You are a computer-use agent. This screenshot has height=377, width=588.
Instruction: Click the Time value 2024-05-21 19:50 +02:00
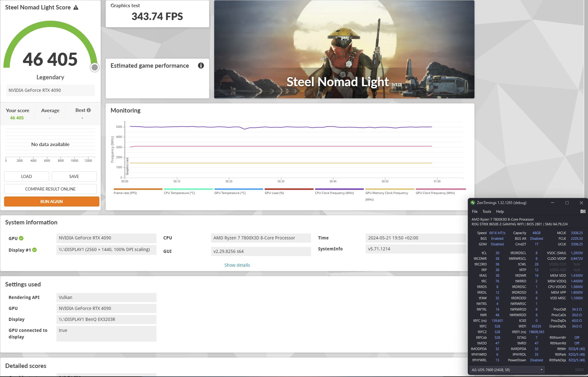point(416,238)
